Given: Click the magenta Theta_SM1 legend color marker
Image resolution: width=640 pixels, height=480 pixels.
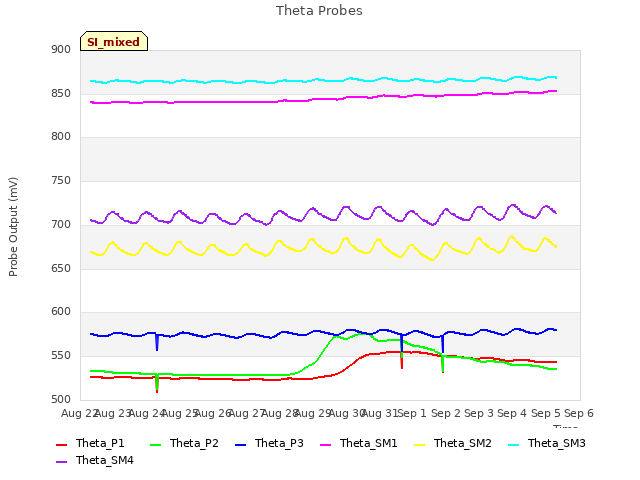Looking at the screenshot, I should pyautogui.click(x=326, y=444).
